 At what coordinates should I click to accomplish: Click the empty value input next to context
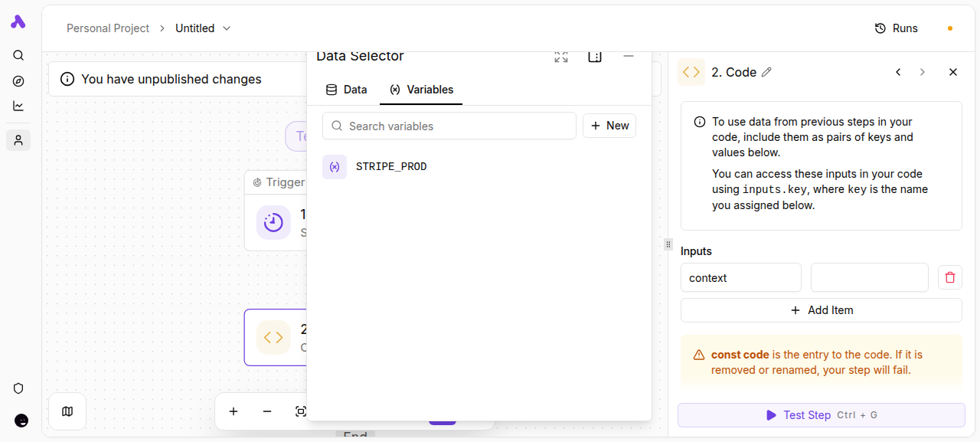click(870, 277)
